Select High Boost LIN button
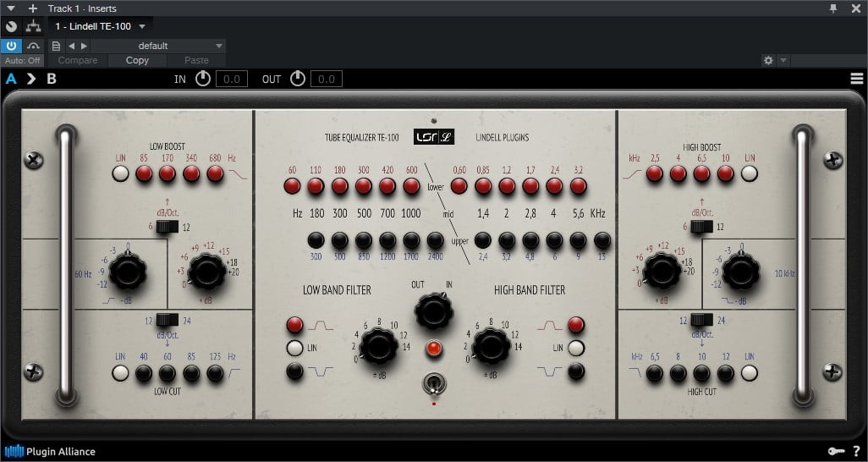868x462 pixels. [750, 173]
